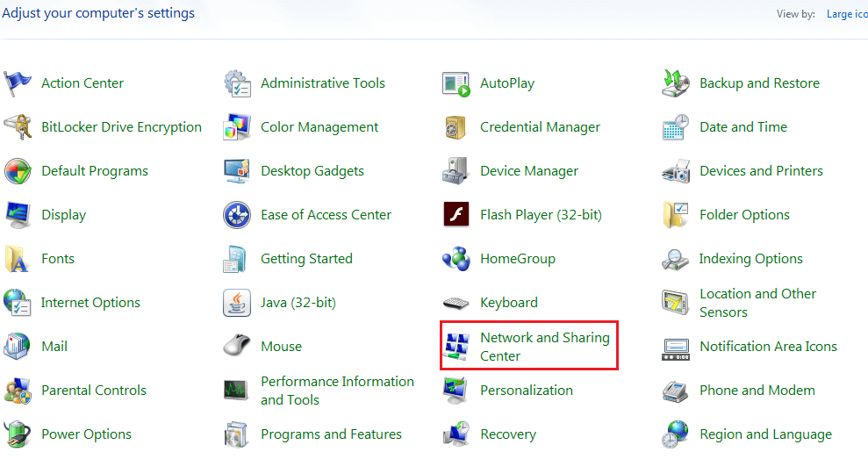Open the Network and Sharing Center link
This screenshot has width=868, height=459.
[x=545, y=347]
